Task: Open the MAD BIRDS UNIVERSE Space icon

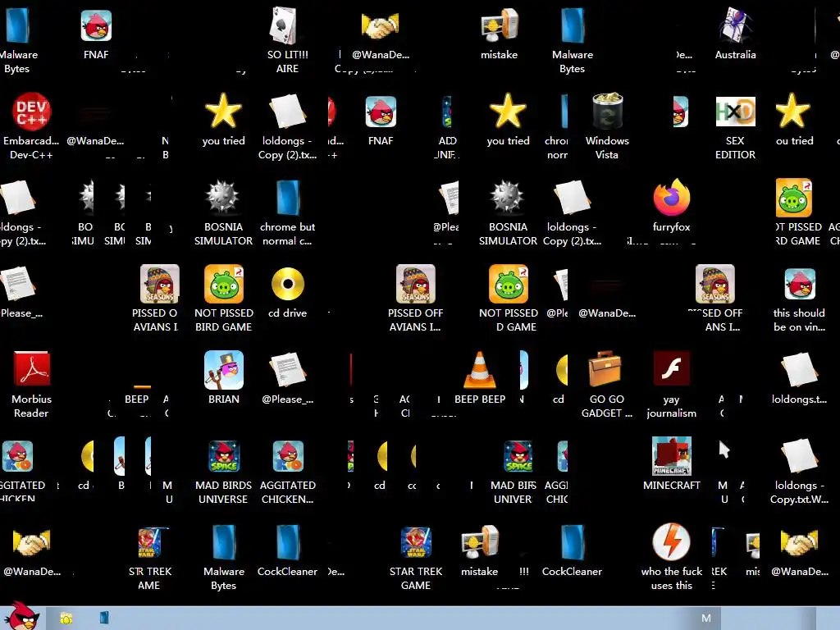Action: pos(224,456)
